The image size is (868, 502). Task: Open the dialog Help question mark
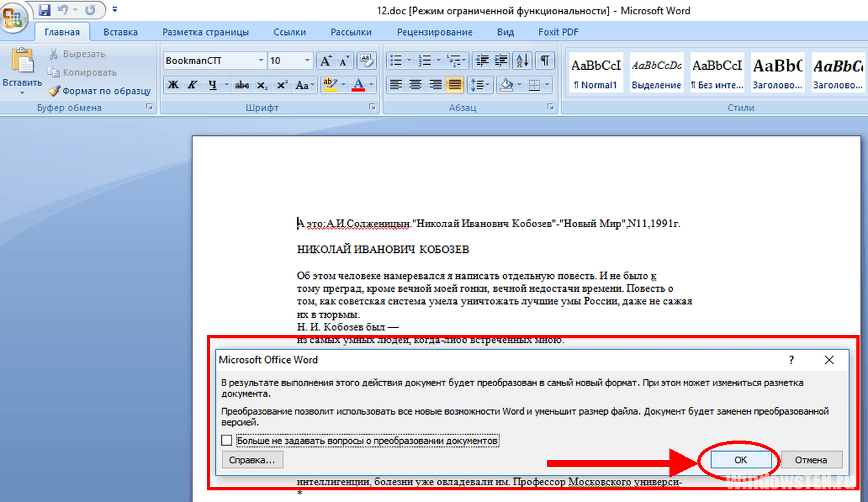(791, 360)
